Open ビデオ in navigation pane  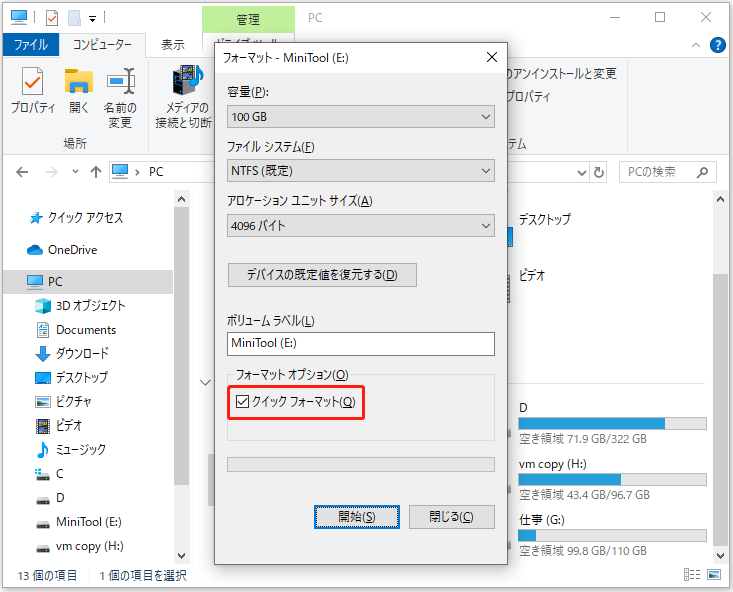(x=69, y=426)
